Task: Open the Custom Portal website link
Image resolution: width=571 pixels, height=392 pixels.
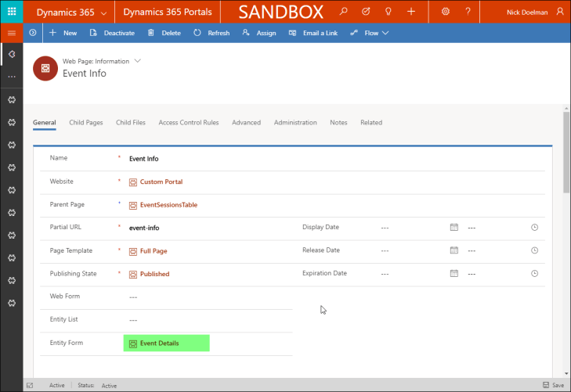Action: pos(161,182)
